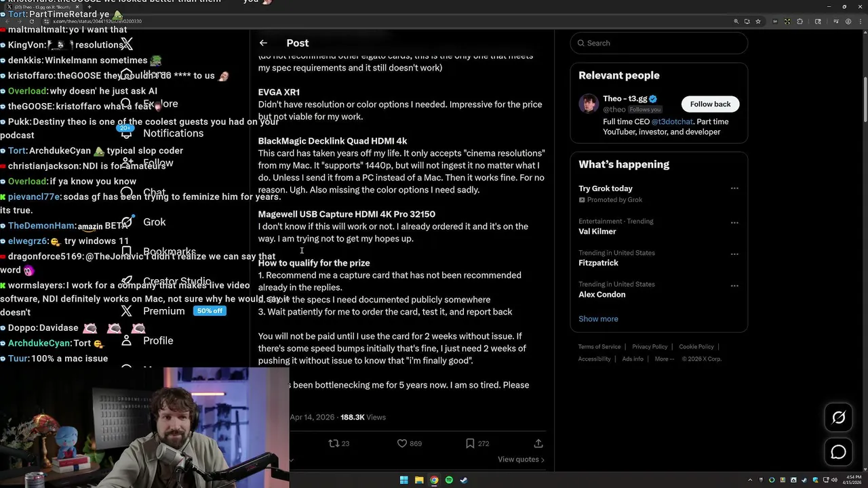Viewport: 868px width, 488px height.
Task: Open Privacy Policy link
Action: [650, 347]
